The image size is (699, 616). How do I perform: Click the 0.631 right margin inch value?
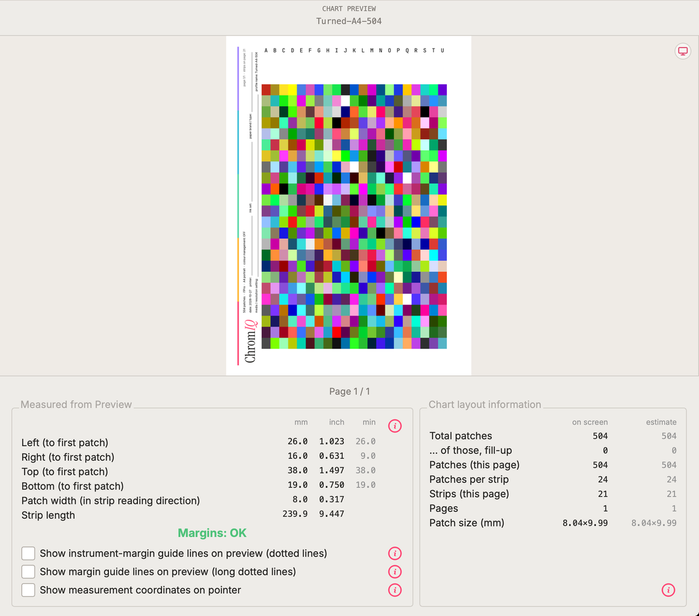[x=332, y=456]
